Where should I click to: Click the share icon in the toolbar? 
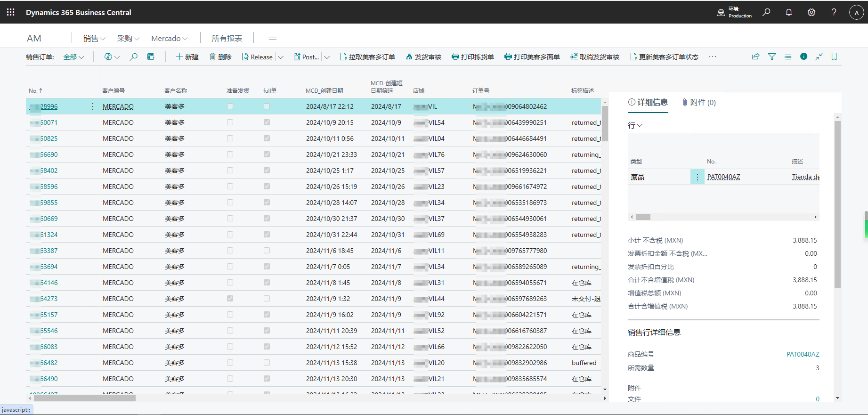tap(755, 57)
